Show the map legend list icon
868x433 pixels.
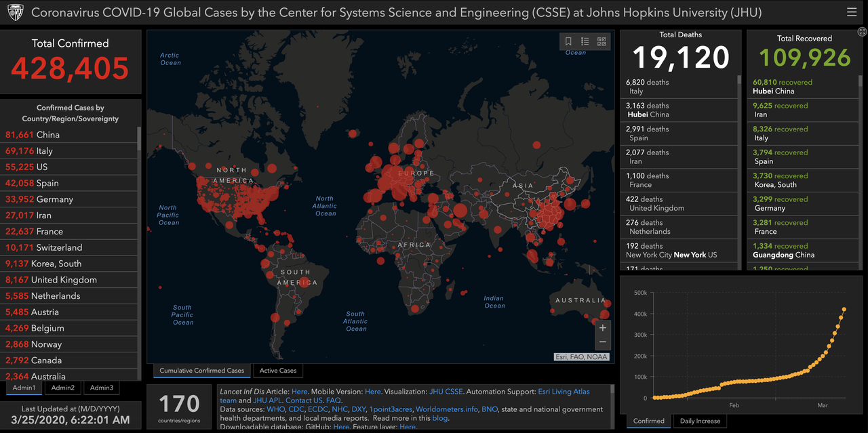(585, 42)
